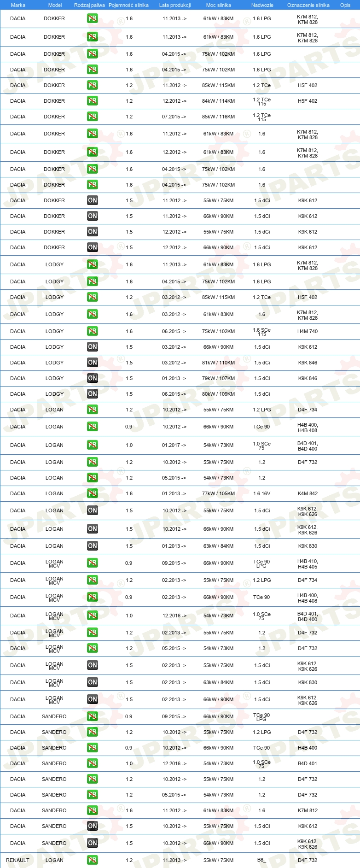
Task: Click petrol icon in Renault Logan row
Action: coord(93,860)
